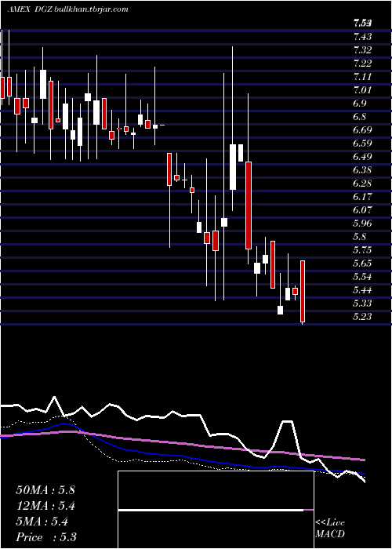
Task: Click the 5.44 price axis label
Action: click(x=362, y=290)
